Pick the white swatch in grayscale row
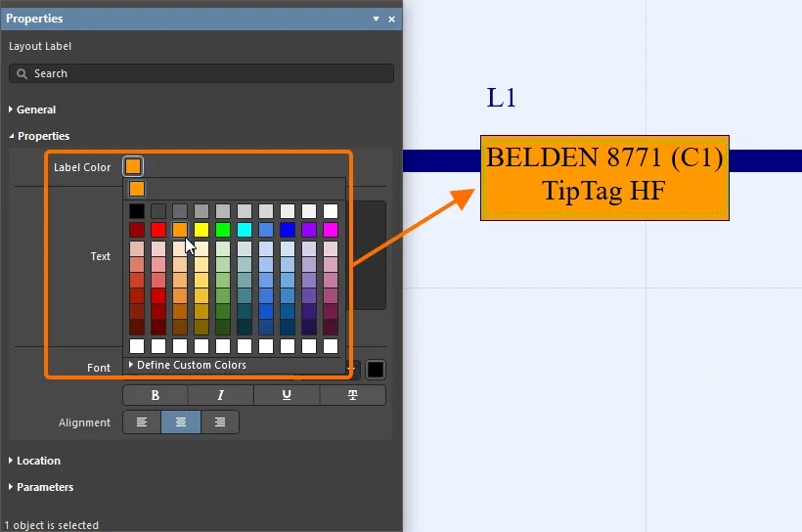The width and height of the screenshot is (802, 532). (331, 211)
